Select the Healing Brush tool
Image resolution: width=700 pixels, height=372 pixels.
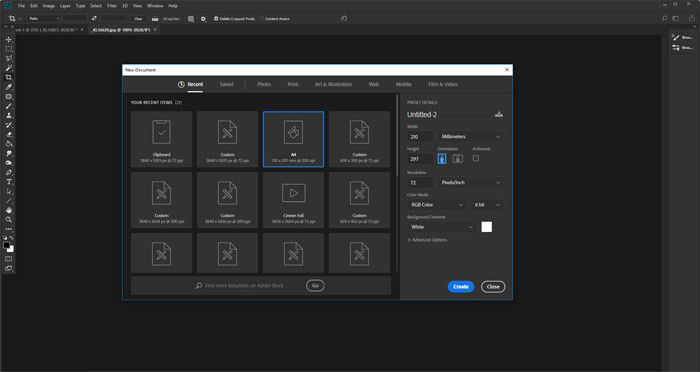click(x=8, y=96)
